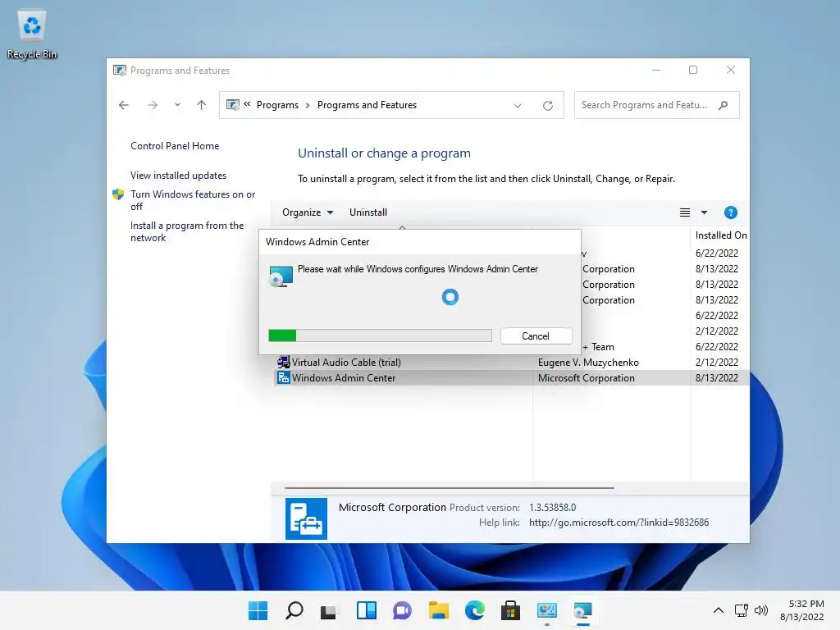The width and height of the screenshot is (840, 630).
Task: Open the network tray icon
Action: coord(742,610)
